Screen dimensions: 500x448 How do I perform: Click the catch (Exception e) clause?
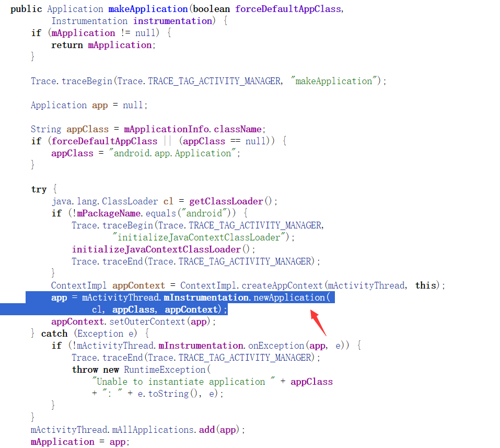[90, 334]
